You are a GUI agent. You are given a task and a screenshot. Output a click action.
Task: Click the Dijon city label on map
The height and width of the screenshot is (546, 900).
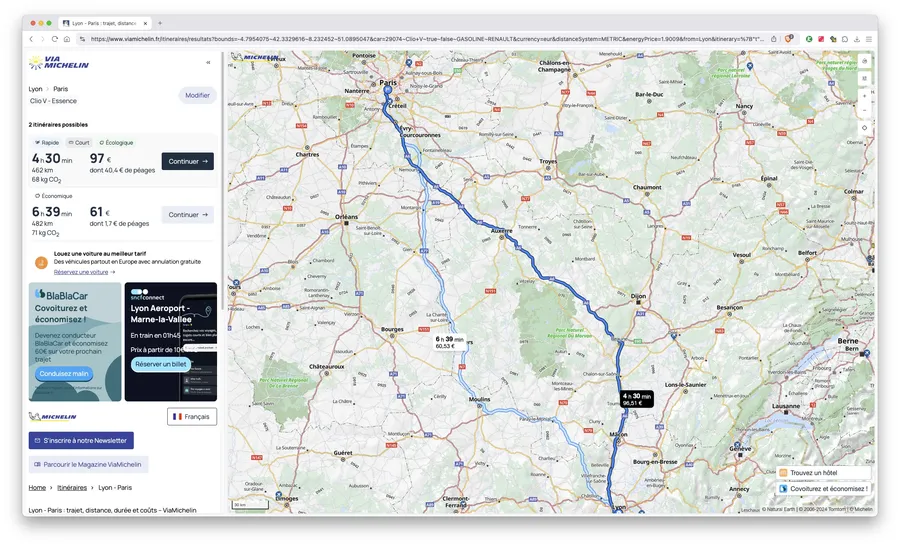point(638,296)
